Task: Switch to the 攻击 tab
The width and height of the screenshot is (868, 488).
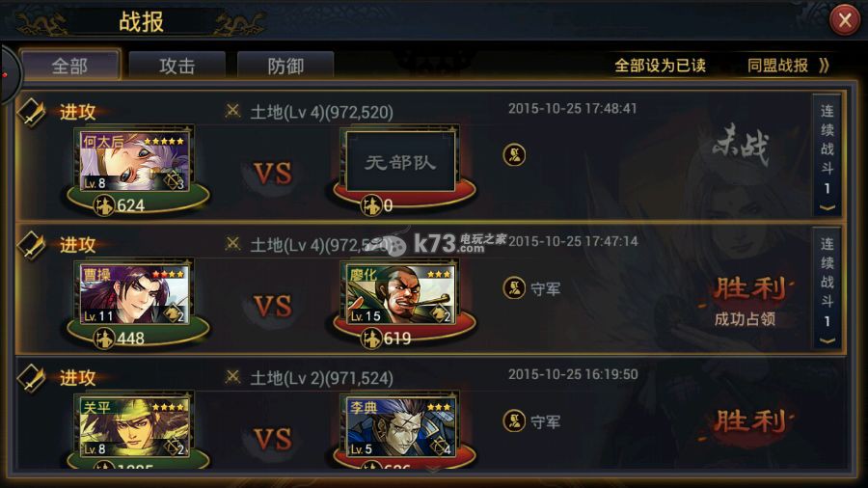Action: pos(177,66)
